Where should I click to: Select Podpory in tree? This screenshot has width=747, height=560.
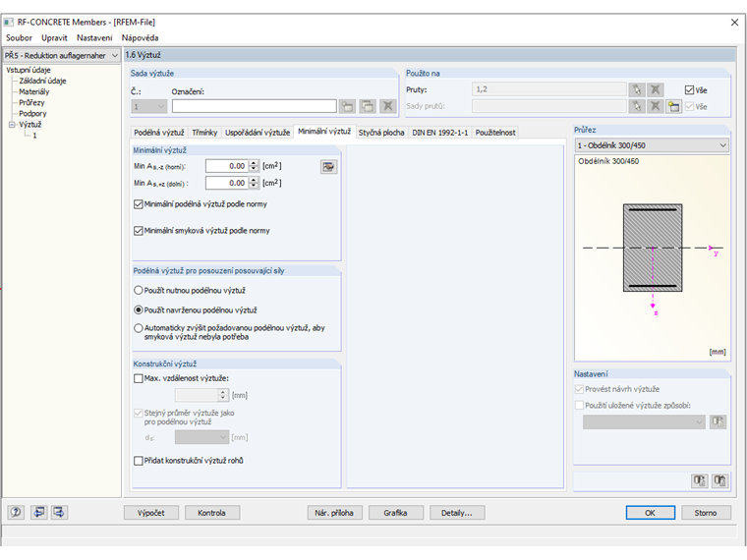click(32, 114)
